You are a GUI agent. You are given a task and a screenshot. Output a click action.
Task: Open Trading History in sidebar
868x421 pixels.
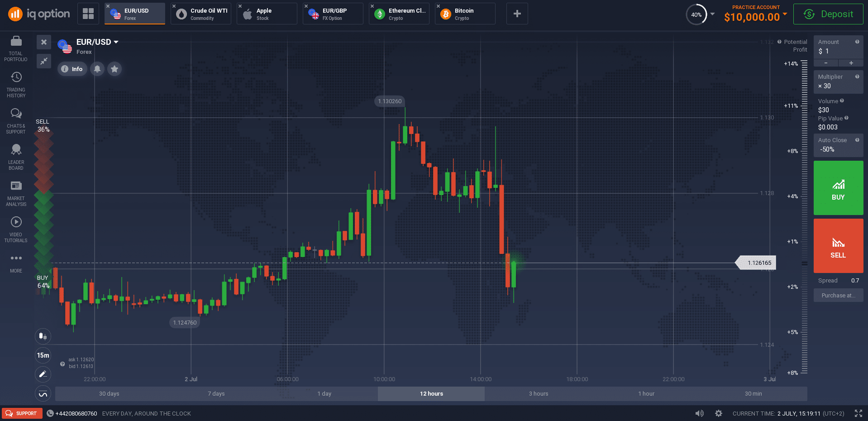click(16, 85)
